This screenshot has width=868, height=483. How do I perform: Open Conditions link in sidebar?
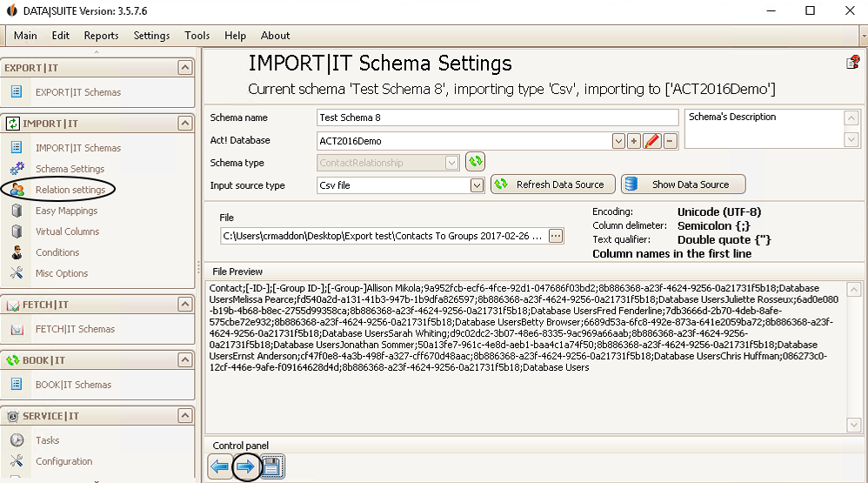57,252
